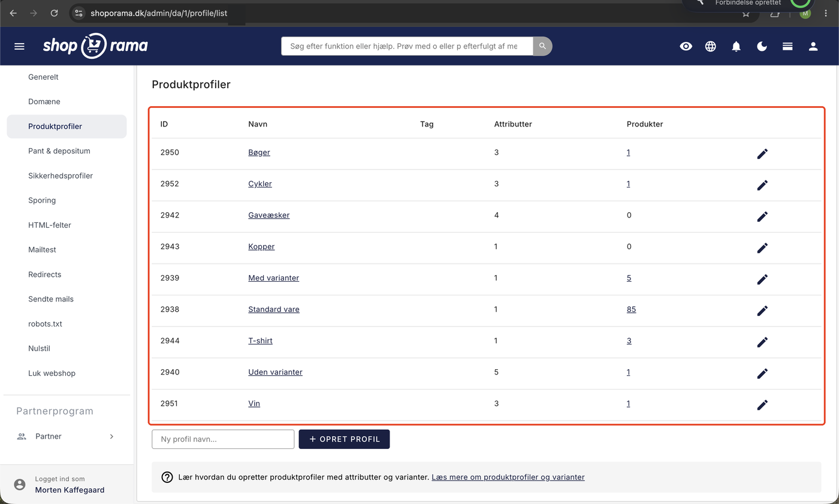Toggle dark mode moon icon
The height and width of the screenshot is (504, 839).
(x=762, y=46)
